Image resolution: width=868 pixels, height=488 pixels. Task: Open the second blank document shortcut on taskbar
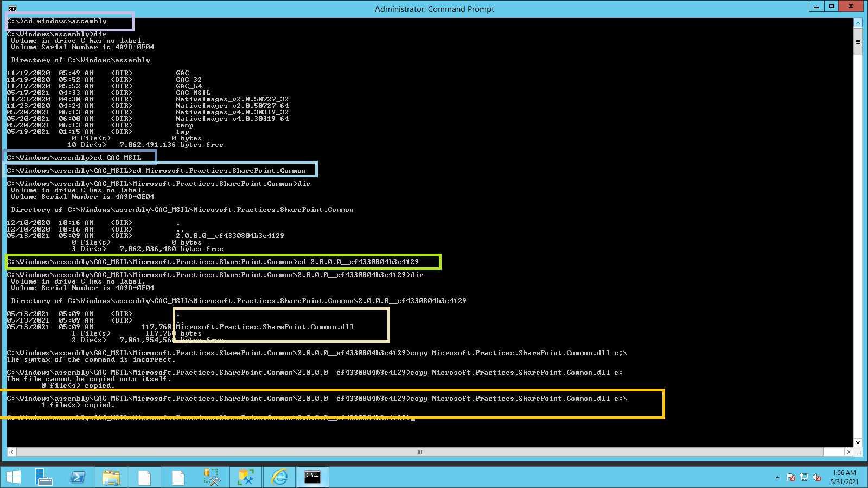(177, 477)
